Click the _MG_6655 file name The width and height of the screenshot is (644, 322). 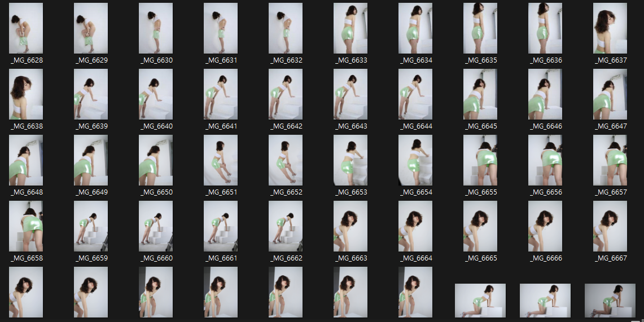click(481, 192)
